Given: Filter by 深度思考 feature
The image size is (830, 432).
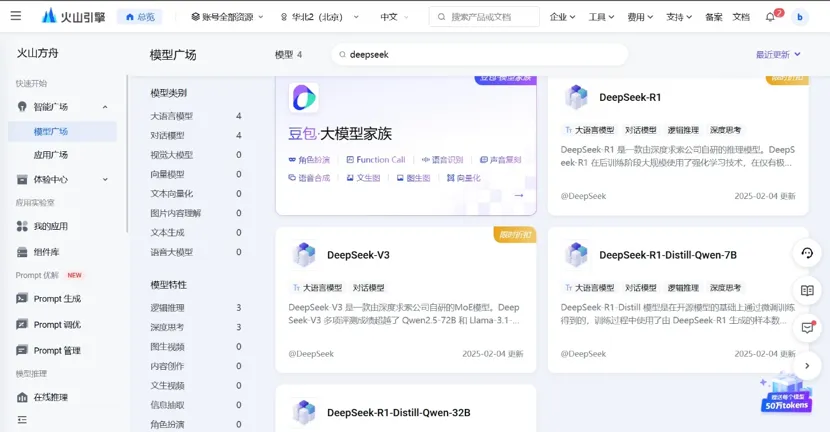Looking at the screenshot, I should 167,327.
